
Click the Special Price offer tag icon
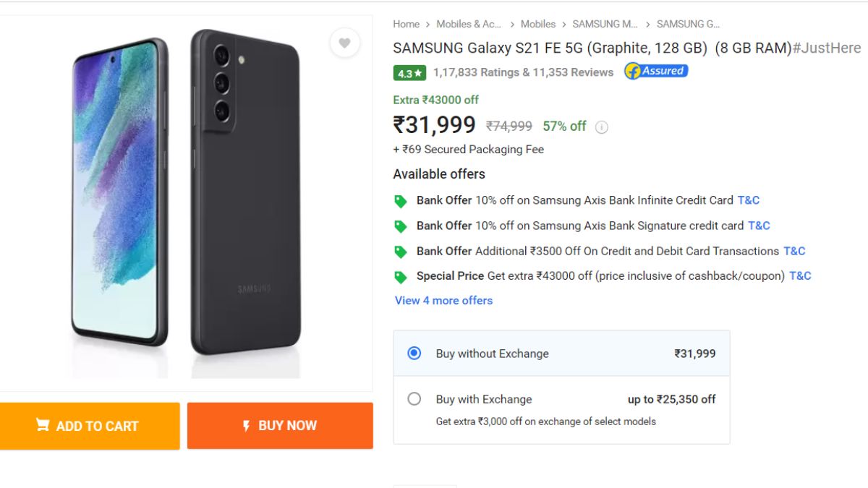pos(400,277)
